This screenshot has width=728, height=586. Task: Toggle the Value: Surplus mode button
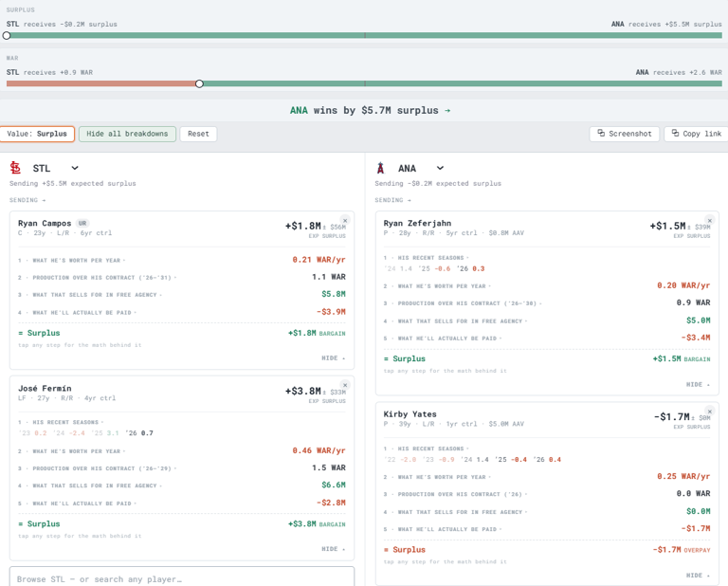coord(37,134)
